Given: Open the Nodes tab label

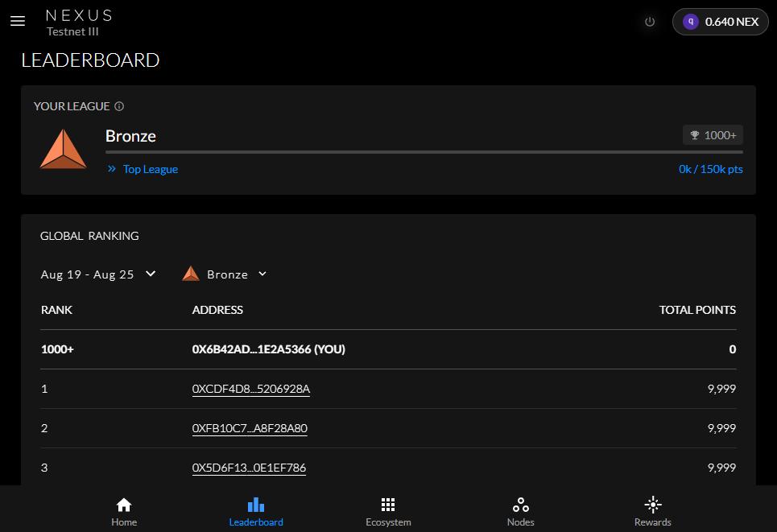Looking at the screenshot, I should click(521, 522).
